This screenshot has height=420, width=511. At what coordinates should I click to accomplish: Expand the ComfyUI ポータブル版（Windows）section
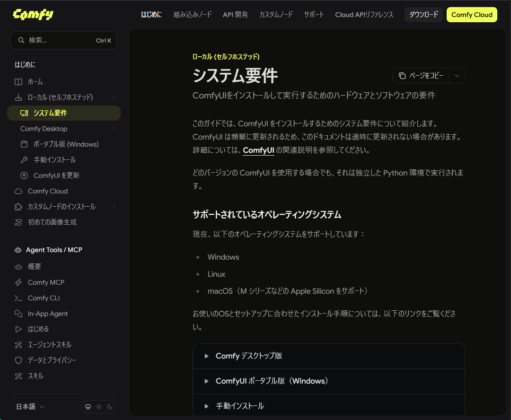click(328, 381)
